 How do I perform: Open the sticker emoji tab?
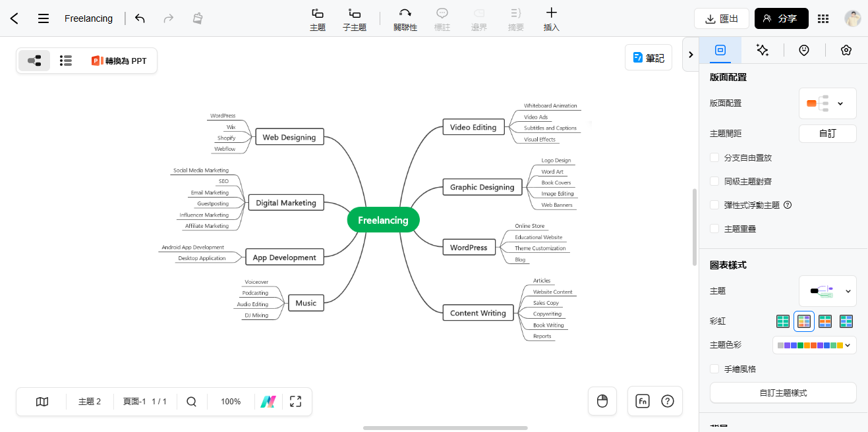[x=804, y=50]
